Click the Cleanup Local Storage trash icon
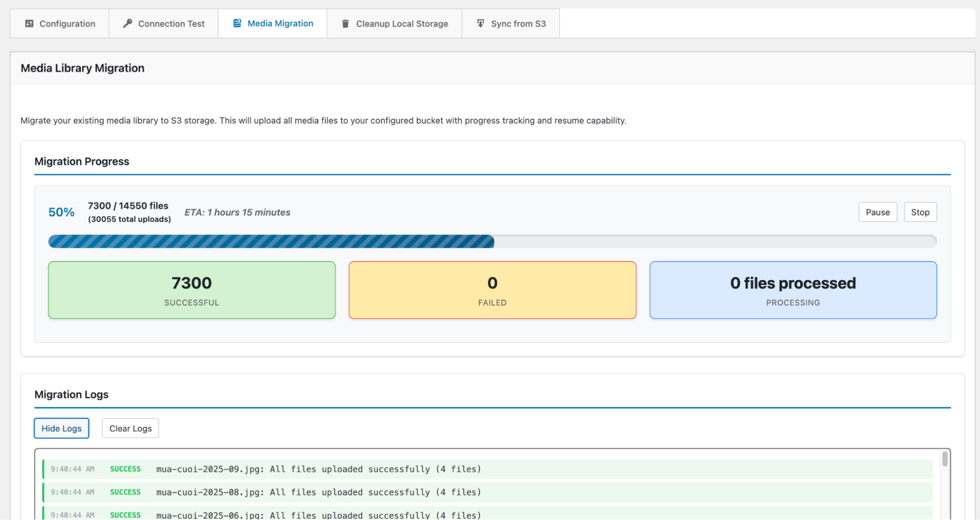 tap(345, 24)
